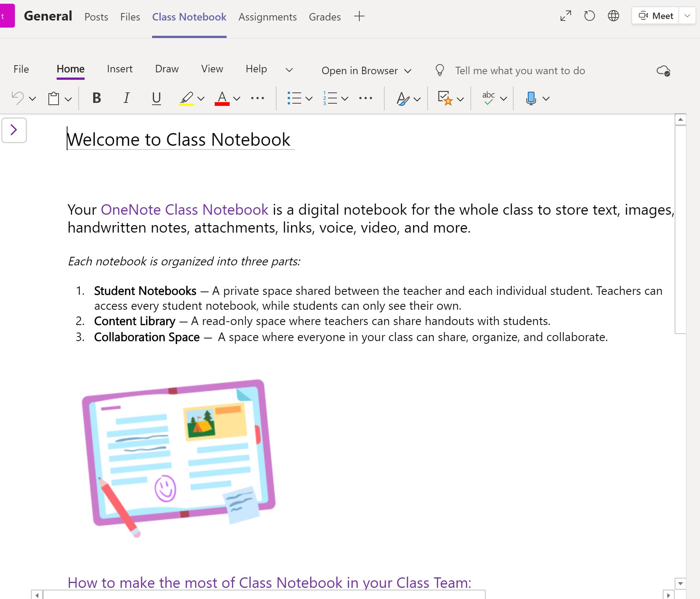The width and height of the screenshot is (700, 599).
Task: Select the Class Notebook tab
Action: (x=189, y=17)
